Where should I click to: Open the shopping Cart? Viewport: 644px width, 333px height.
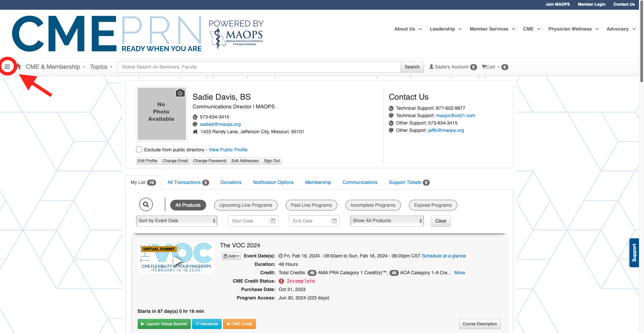coord(495,67)
